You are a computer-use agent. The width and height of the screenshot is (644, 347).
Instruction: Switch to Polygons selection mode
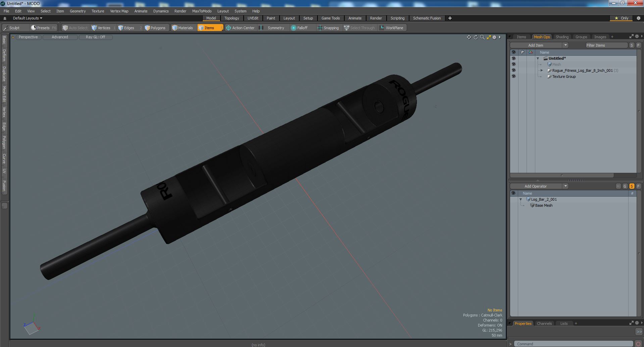click(155, 28)
